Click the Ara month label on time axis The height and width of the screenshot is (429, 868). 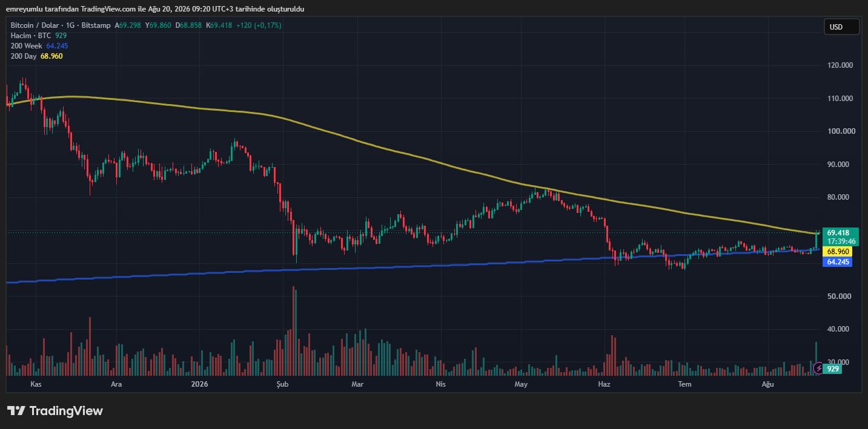(116, 384)
